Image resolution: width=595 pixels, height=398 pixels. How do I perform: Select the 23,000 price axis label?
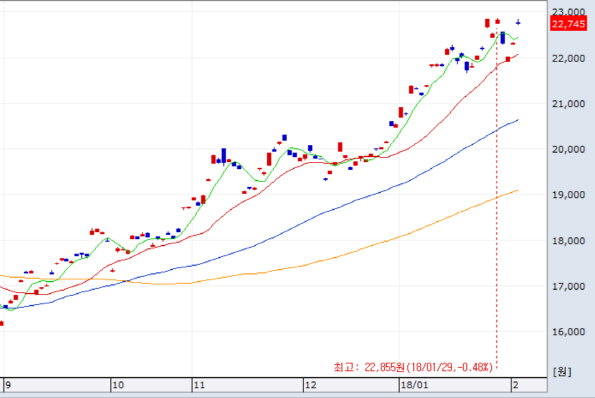[568, 12]
